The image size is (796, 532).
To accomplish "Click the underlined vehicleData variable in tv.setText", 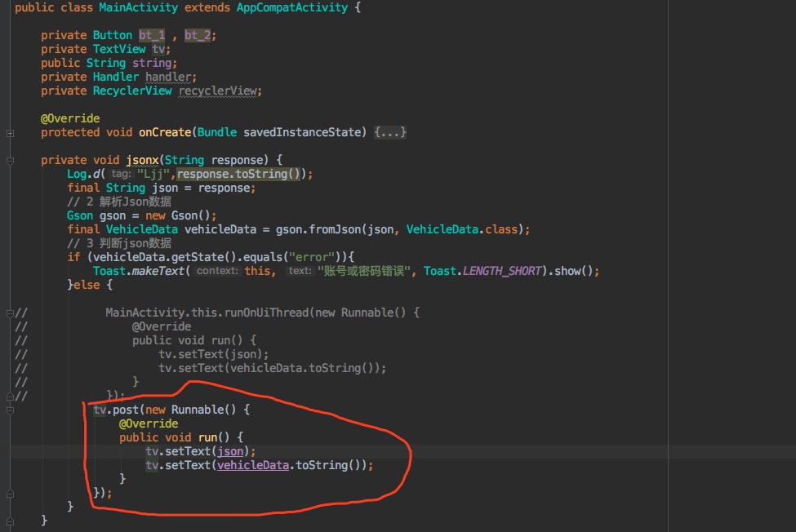I will 252,465.
